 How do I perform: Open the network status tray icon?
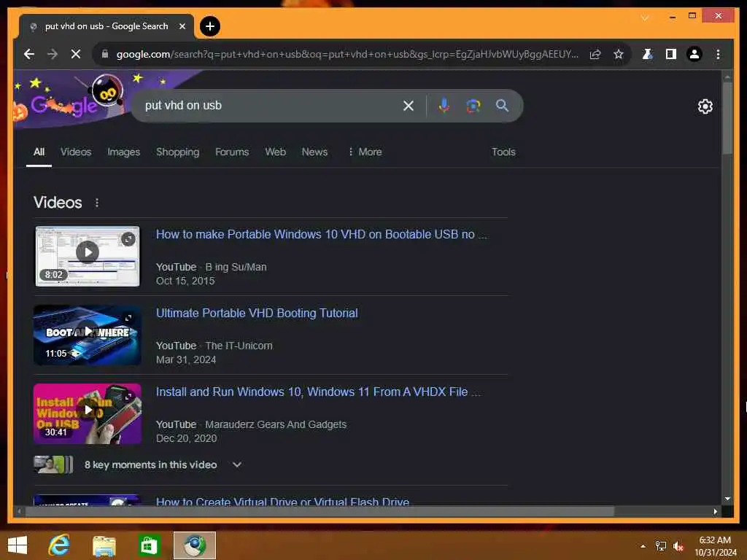point(660,546)
